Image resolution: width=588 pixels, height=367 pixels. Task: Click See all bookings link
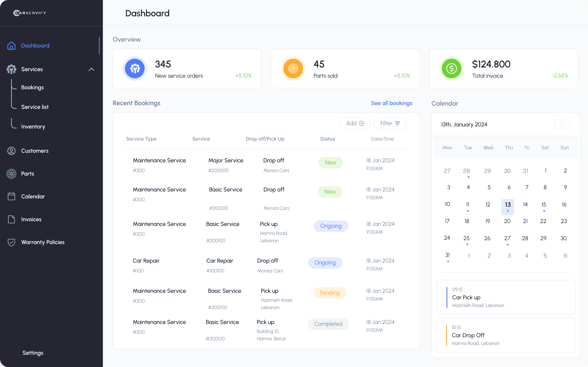(x=391, y=103)
